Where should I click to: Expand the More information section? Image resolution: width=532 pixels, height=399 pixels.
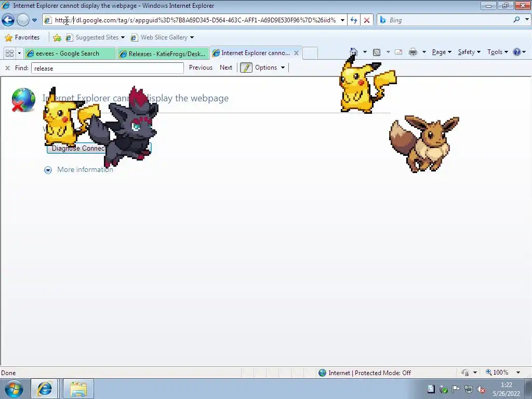pos(79,170)
